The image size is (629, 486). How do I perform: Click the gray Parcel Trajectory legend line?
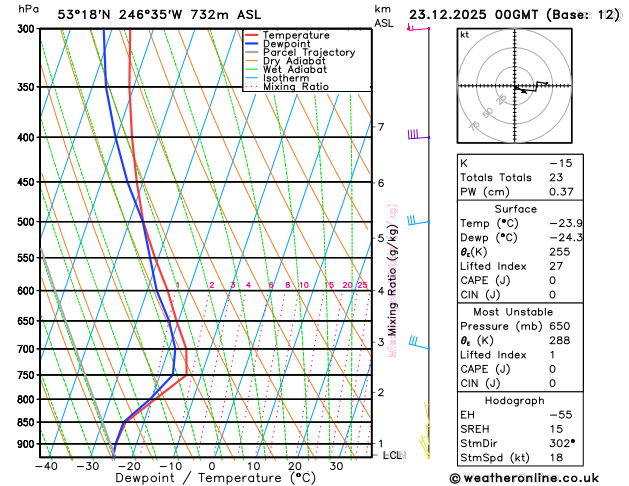252,52
